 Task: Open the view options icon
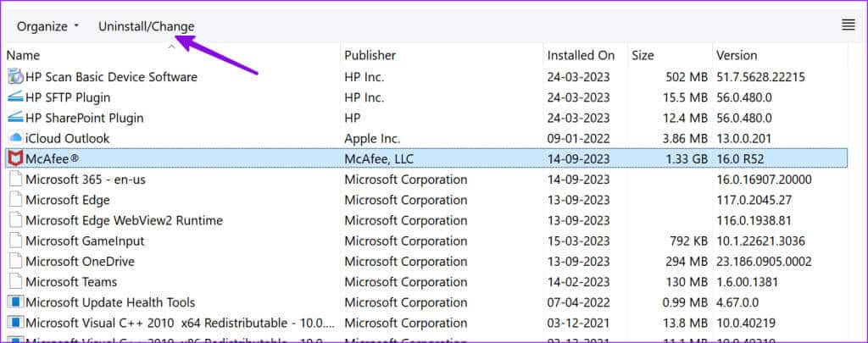[848, 25]
